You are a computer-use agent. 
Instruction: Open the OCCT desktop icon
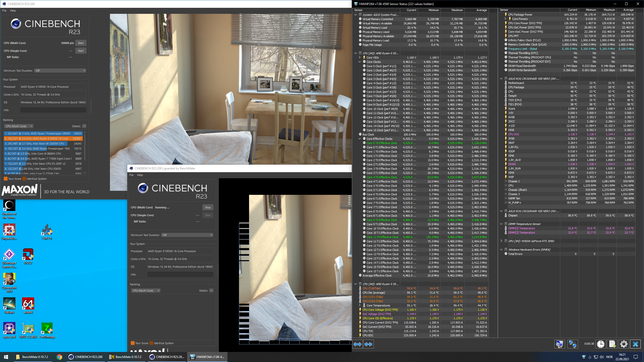pyautogui.click(x=28, y=256)
